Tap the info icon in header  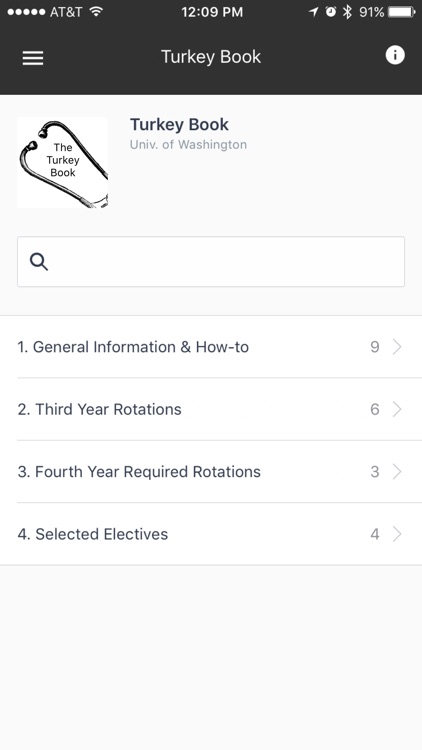pos(395,55)
